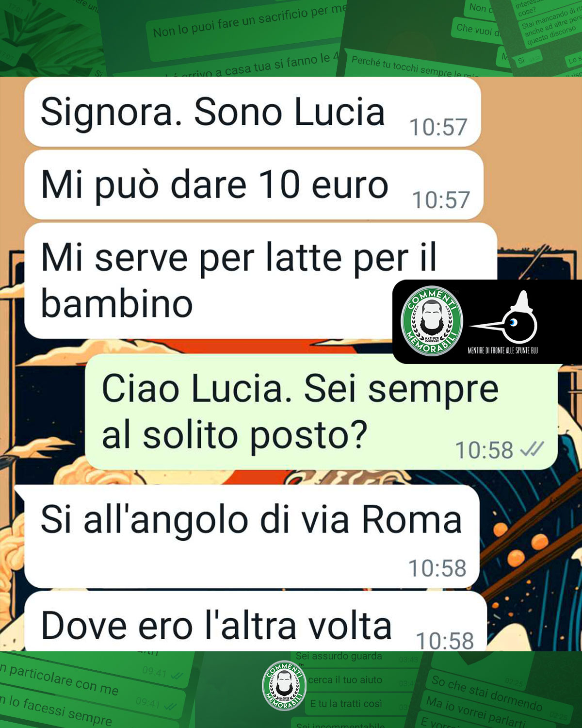This screenshot has height=728, width=582.
Task: Select the "Mi può dare 10 euro" message
Action: [x=254, y=185]
